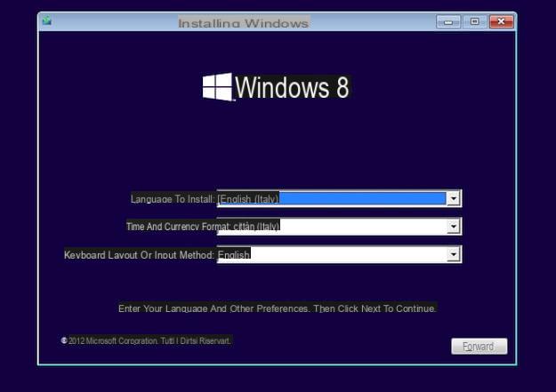Click the setup icon in the title bar
Image resolution: width=556 pixels, height=392 pixels.
tap(47, 20)
